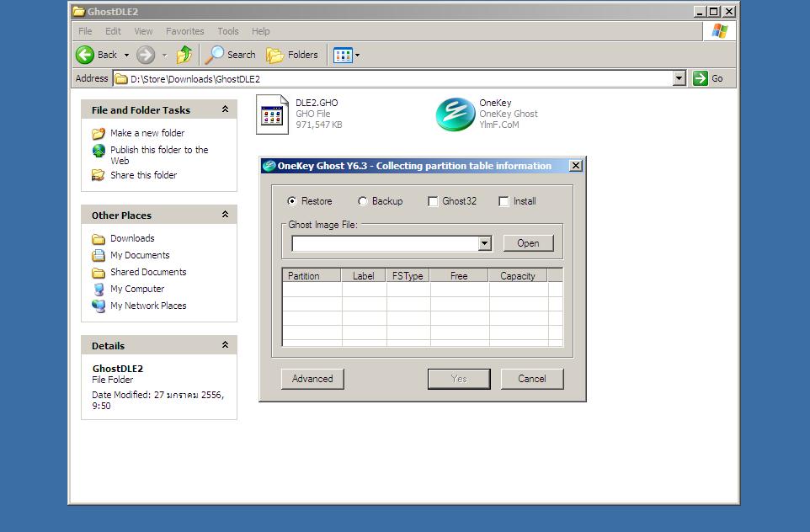Image resolution: width=810 pixels, height=532 pixels.
Task: Open the Help menu
Action: tap(261, 31)
